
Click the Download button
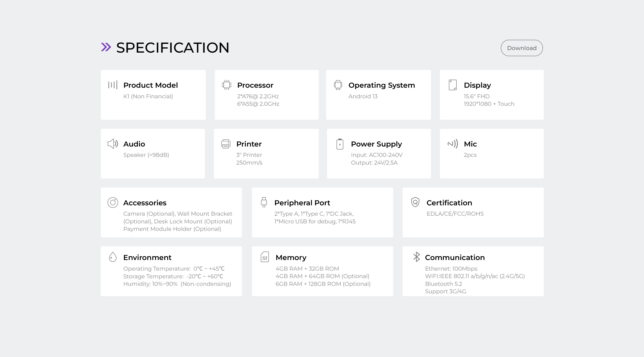522,48
